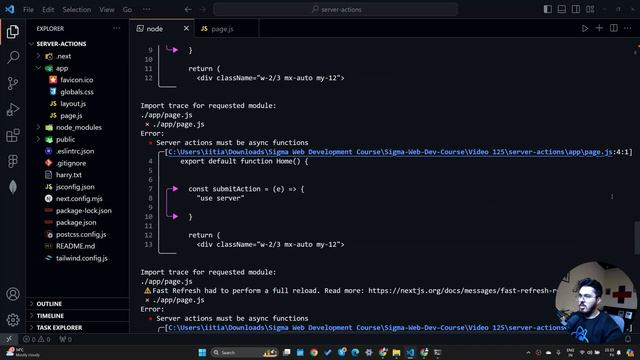Screen dimensions: 640x360
Task: Collapse the app folder
Action: 78,68
